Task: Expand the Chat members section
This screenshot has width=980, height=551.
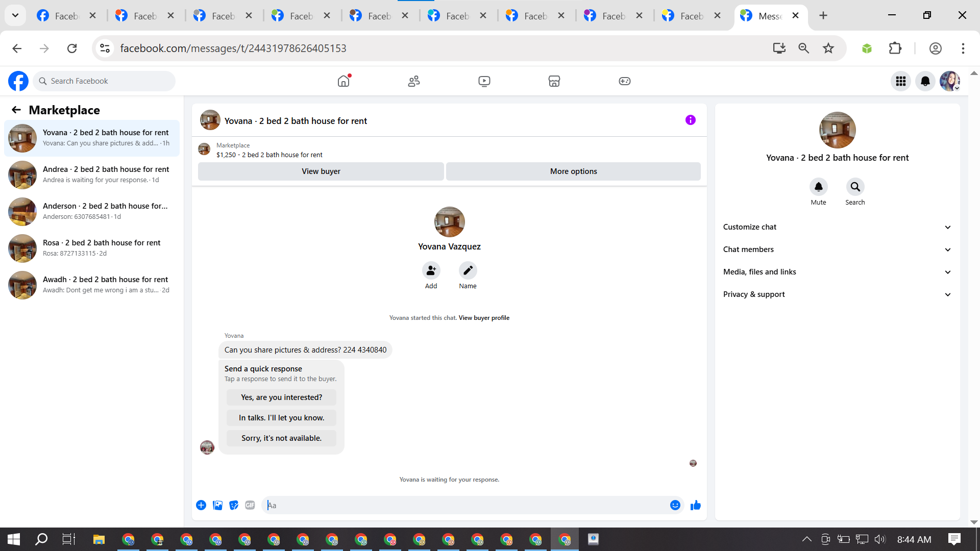Action: [x=837, y=249]
